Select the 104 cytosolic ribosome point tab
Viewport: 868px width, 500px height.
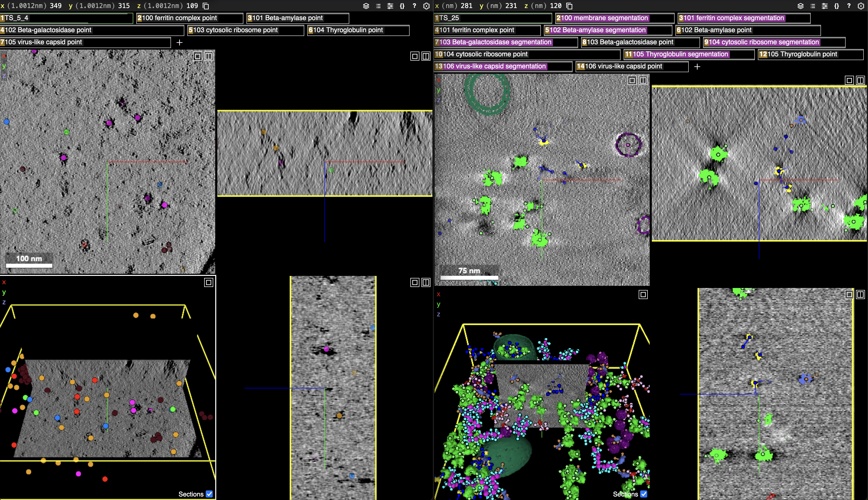pos(527,54)
